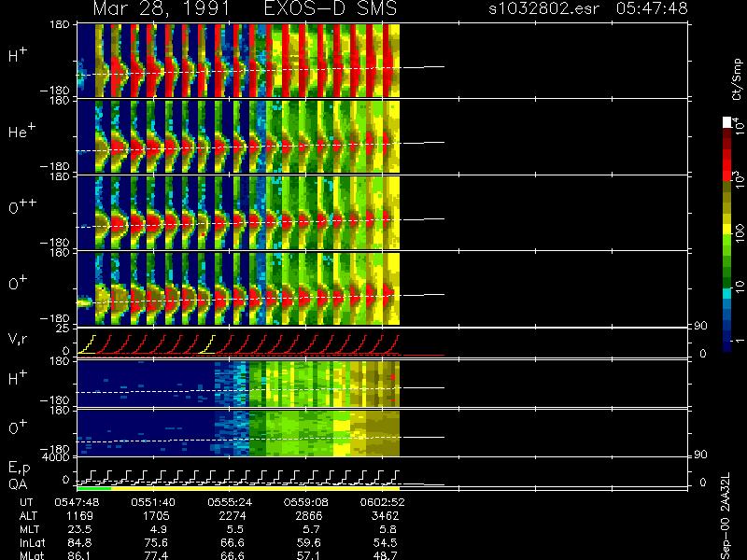Click the ALT value "1705"
This screenshot has width=747, height=560.
[x=156, y=516]
